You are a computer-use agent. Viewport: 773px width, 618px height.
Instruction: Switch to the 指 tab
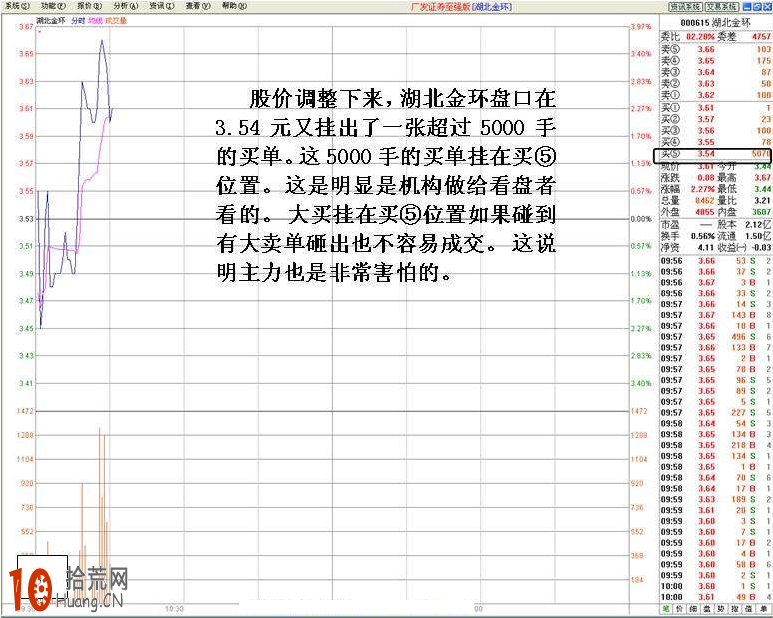[734, 610]
